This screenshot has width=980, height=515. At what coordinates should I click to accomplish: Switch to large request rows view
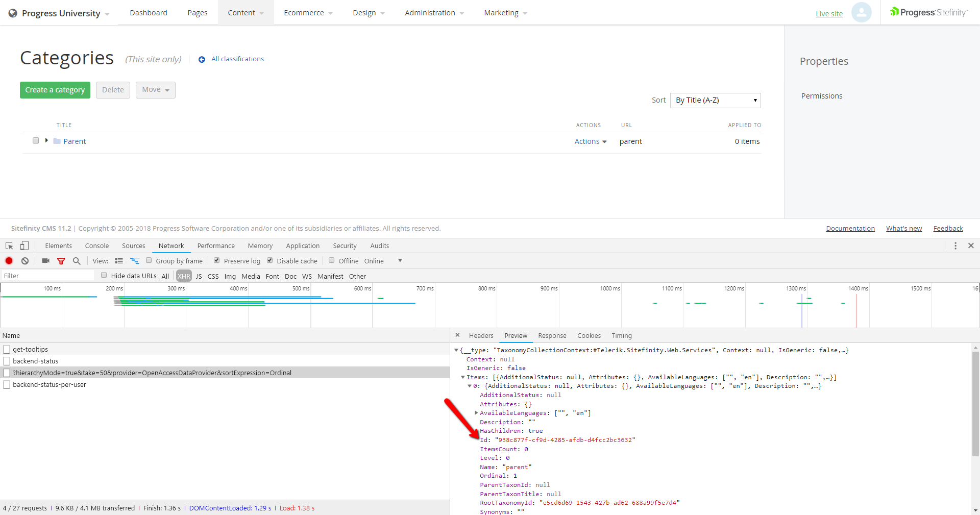click(x=119, y=261)
